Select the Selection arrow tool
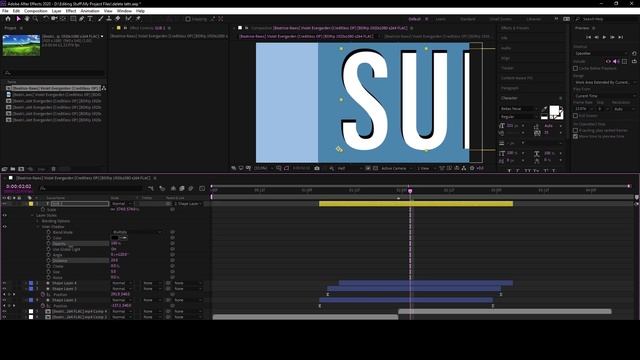 click(x=18, y=19)
